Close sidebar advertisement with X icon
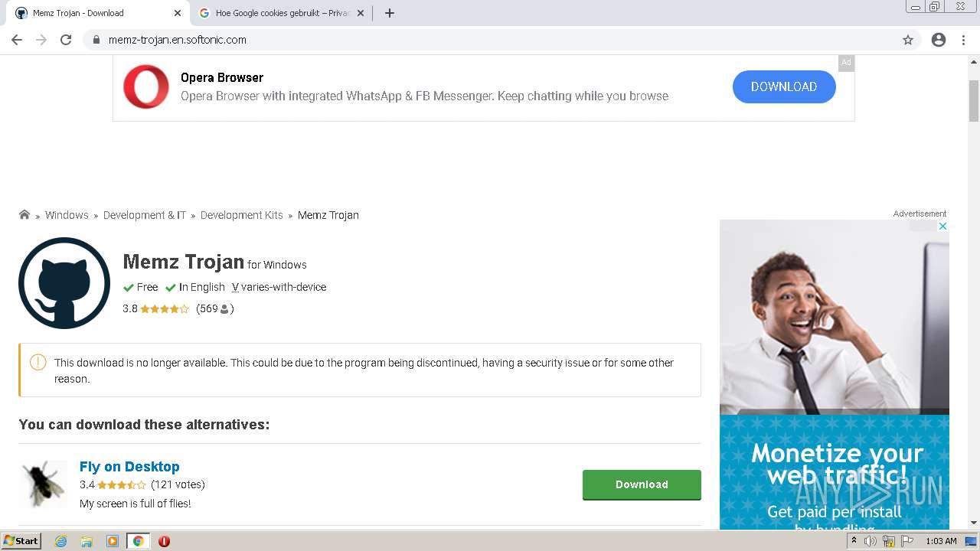The height and width of the screenshot is (551, 980). click(943, 226)
